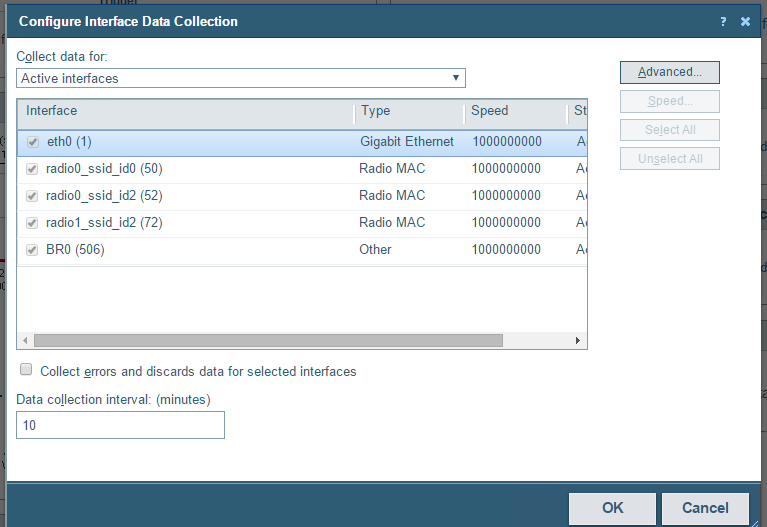
Task: Click the Select All button
Action: pyautogui.click(x=670, y=130)
